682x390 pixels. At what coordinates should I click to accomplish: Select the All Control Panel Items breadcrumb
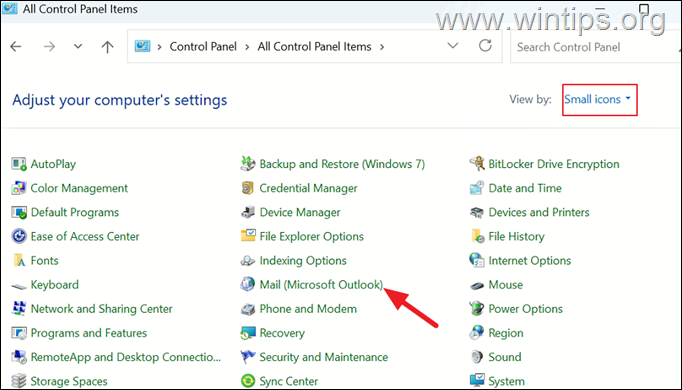coord(314,47)
